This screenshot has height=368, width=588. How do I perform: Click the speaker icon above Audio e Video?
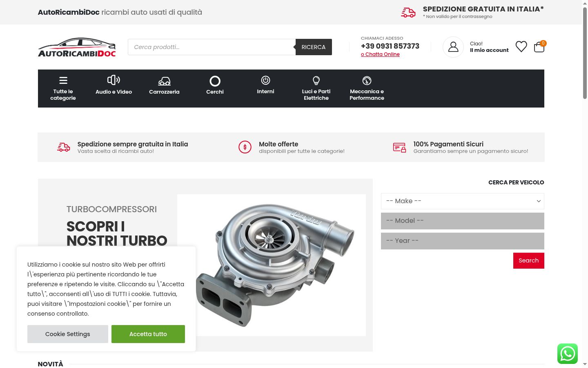click(x=114, y=80)
